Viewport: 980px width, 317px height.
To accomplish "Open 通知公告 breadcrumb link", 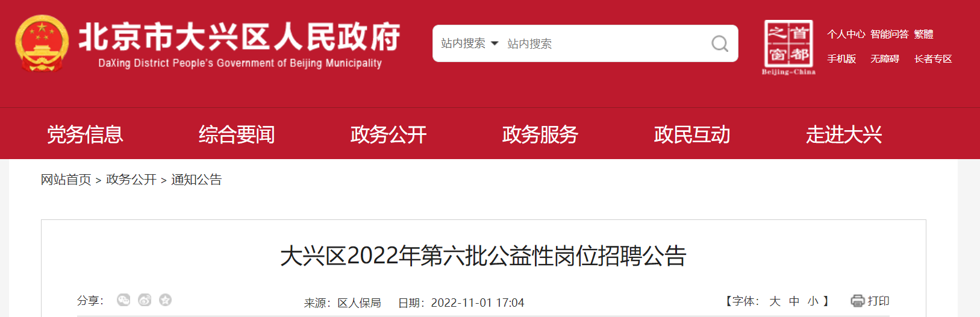I will [196, 180].
